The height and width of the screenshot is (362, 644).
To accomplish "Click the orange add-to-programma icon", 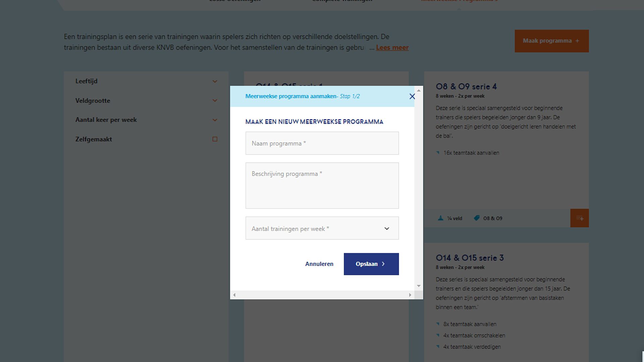I will (580, 218).
